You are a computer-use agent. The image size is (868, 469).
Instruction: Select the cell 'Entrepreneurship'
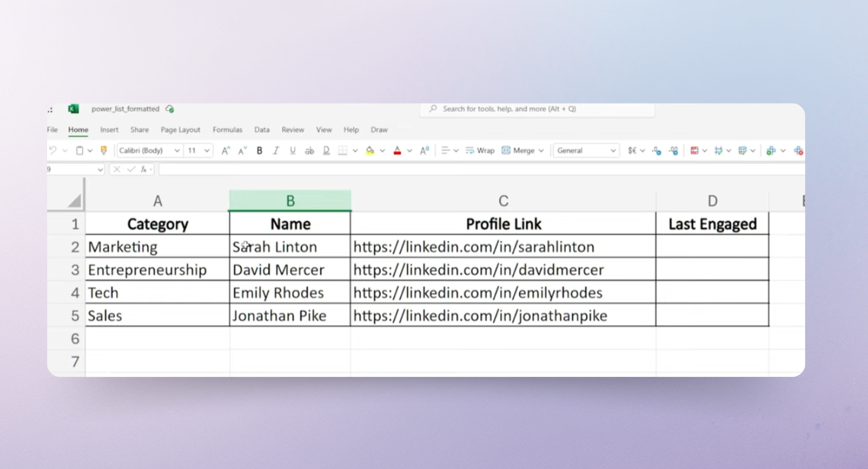click(x=157, y=269)
